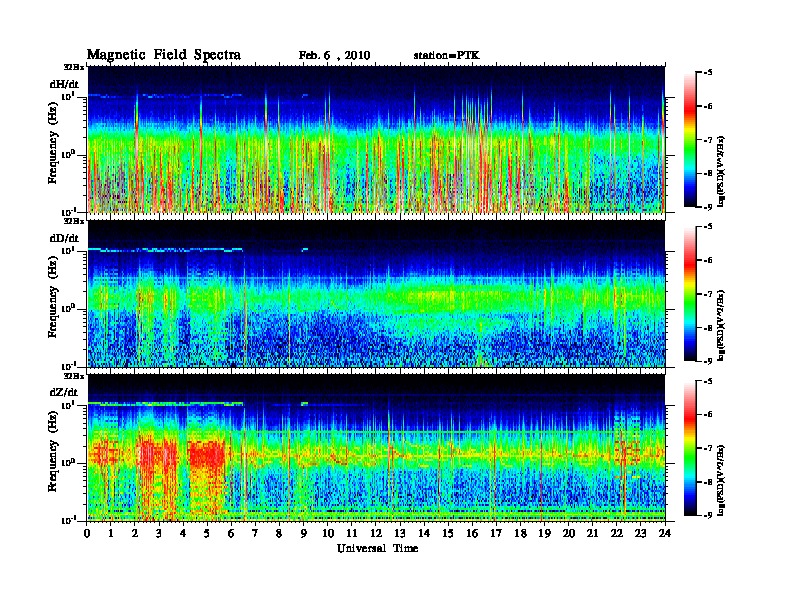Image resolution: width=792 pixels, height=612 pixels.
Task: Click the "-9" tick on dH/dt colorbar
Action: point(708,207)
